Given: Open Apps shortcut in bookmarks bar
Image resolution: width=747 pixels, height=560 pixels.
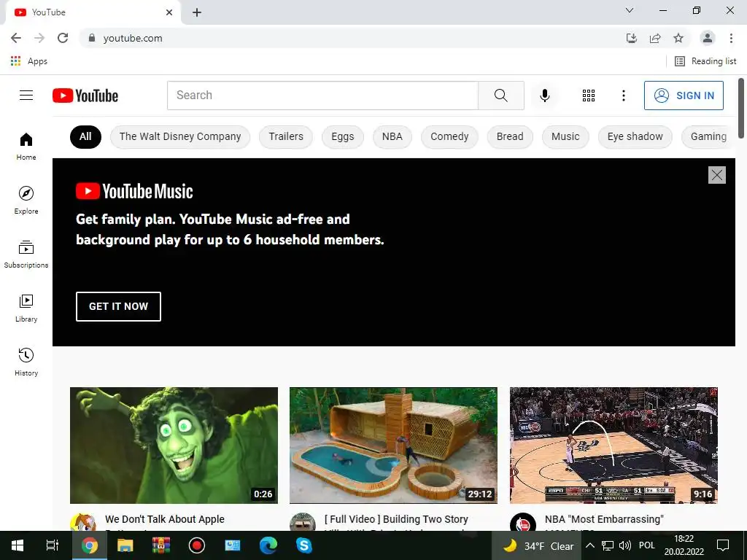Looking at the screenshot, I should coord(28,61).
